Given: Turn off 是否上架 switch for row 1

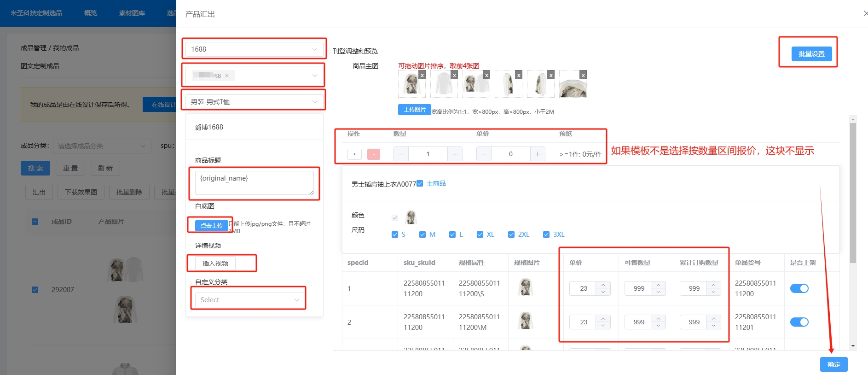Looking at the screenshot, I should tap(799, 288).
